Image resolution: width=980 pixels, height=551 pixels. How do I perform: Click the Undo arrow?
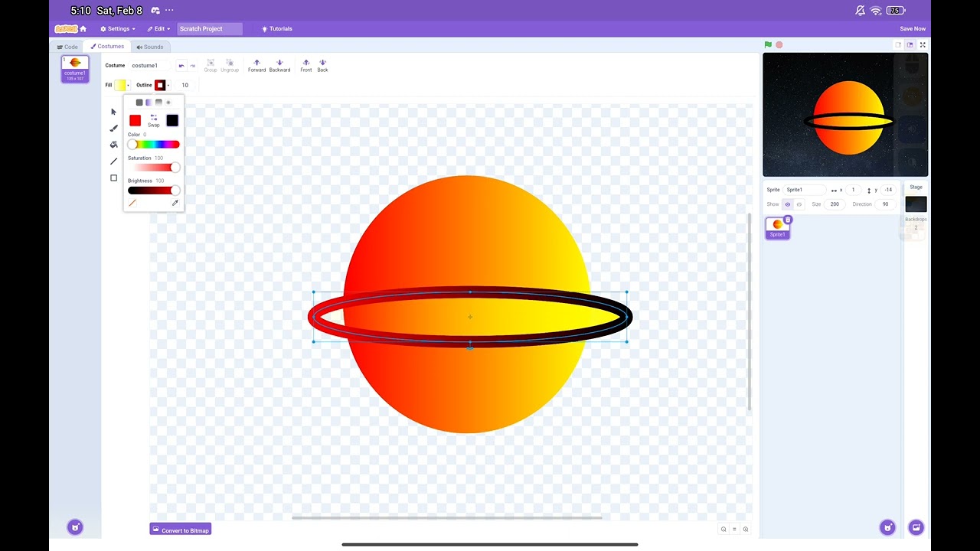(x=181, y=66)
